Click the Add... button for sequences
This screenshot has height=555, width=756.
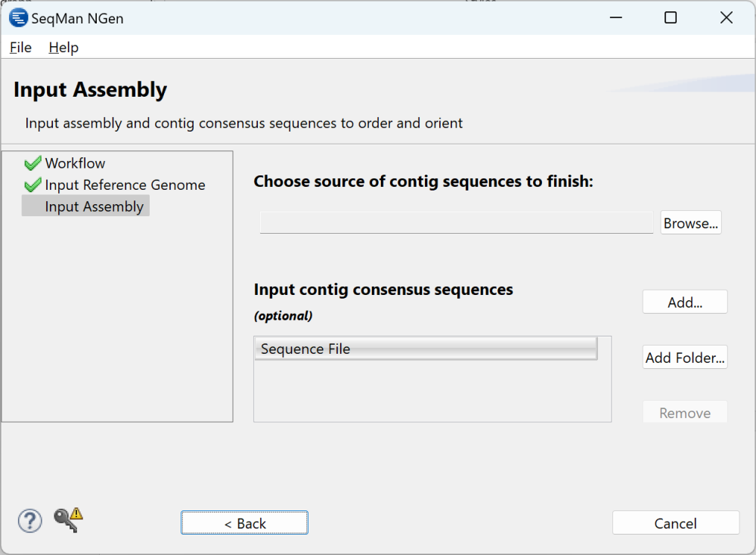(685, 302)
